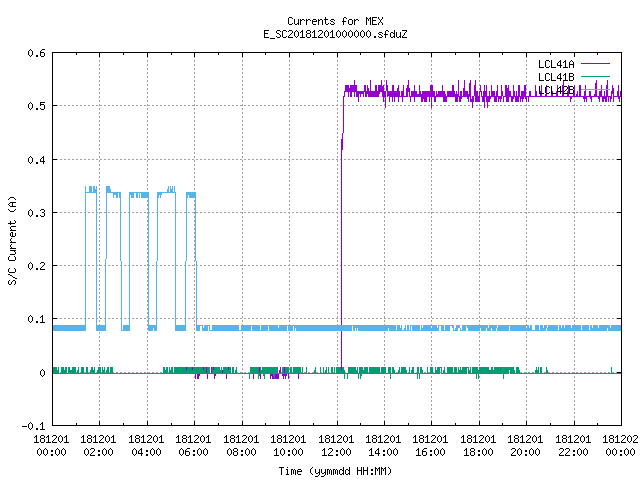
Task: Click the x-axis tick label 181201 14:00
Action: [383, 446]
